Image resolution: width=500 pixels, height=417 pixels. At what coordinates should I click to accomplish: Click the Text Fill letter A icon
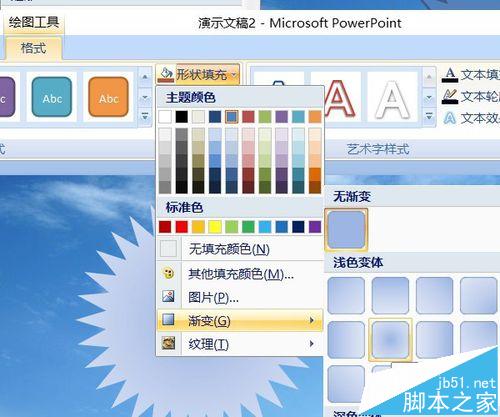450,75
